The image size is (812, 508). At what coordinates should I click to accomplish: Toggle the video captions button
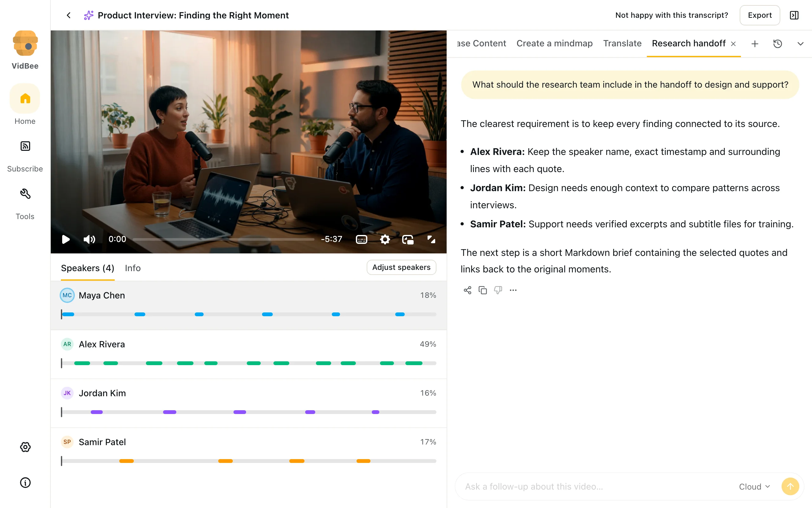tap(361, 239)
